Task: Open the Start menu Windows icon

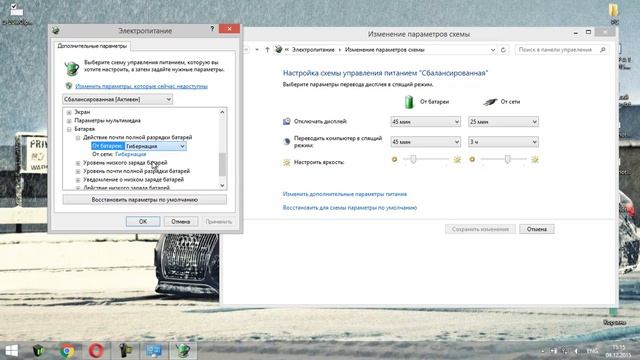Action: click(x=11, y=350)
